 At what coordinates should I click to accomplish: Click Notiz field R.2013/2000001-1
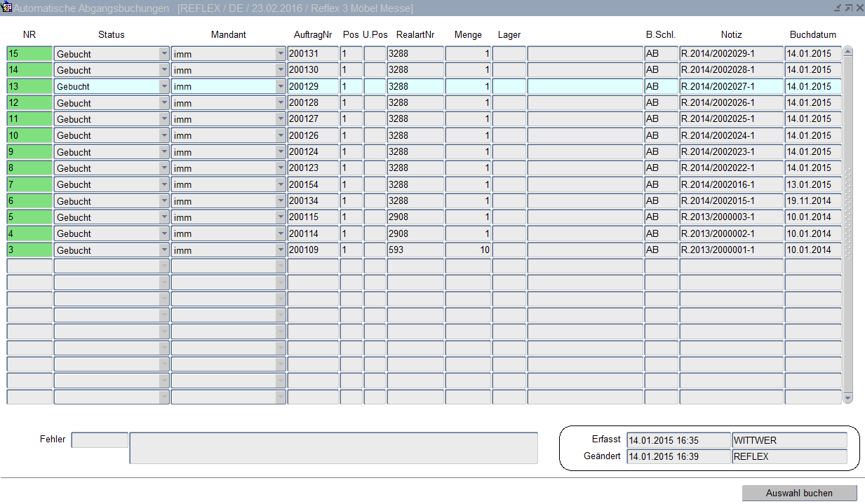(730, 250)
